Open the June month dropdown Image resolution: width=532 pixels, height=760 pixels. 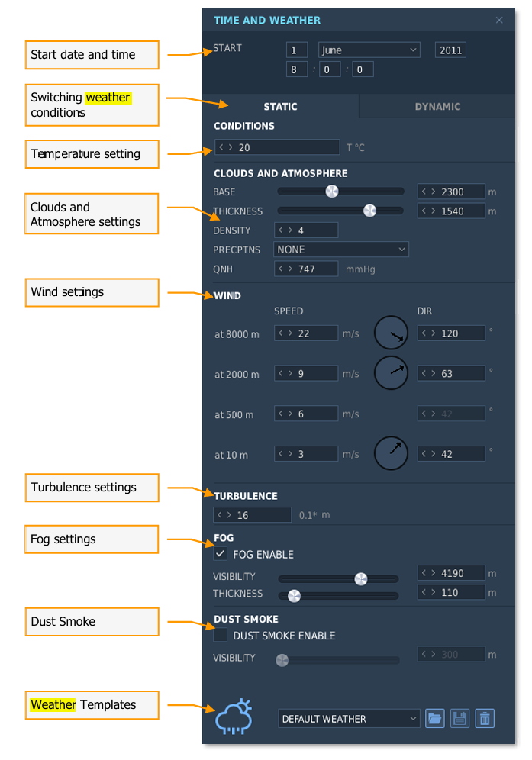(369, 50)
